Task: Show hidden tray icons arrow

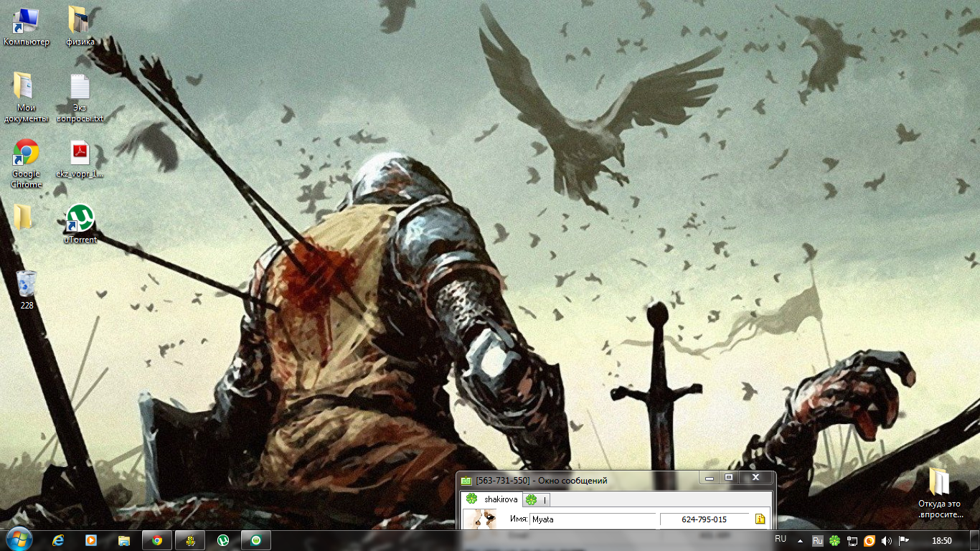Action: point(801,540)
